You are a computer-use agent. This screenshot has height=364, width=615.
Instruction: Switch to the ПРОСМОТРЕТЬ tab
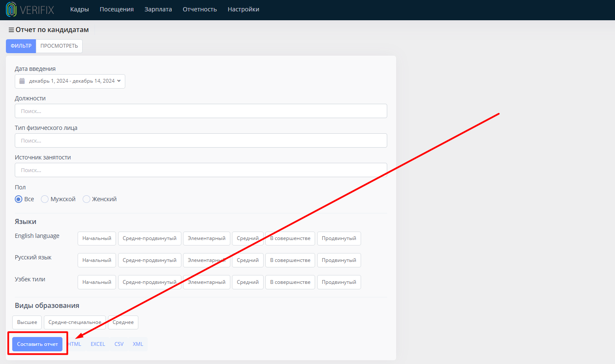[59, 46]
